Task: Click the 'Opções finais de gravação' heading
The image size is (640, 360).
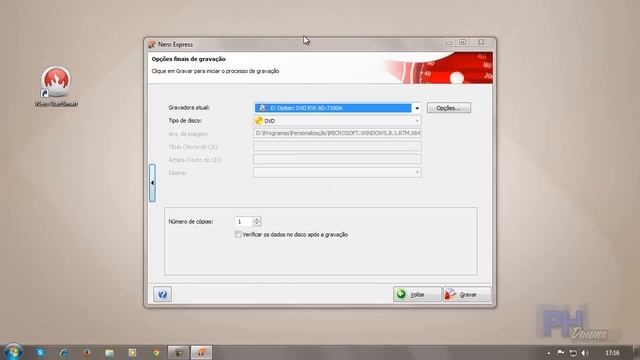Action: pyautogui.click(x=189, y=59)
